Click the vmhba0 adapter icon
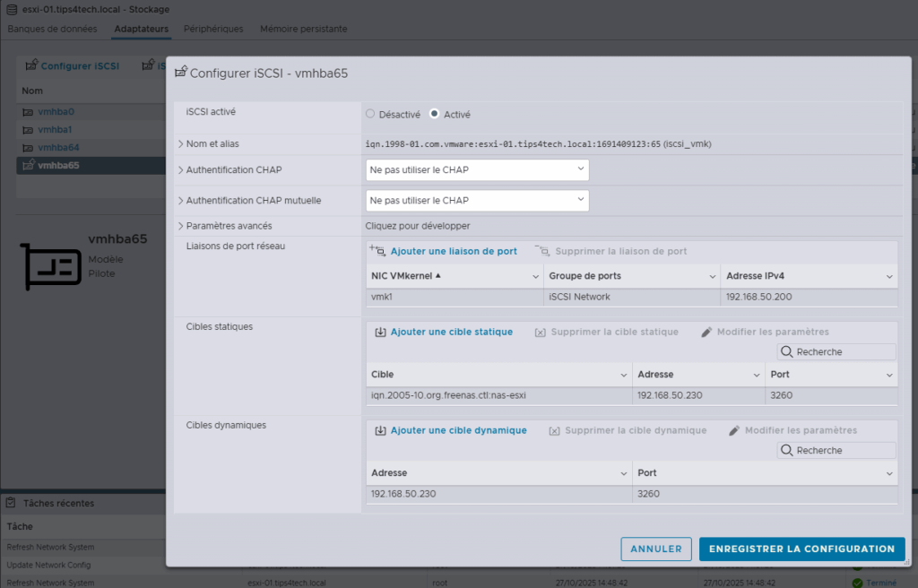The width and height of the screenshot is (918, 588). [28, 112]
